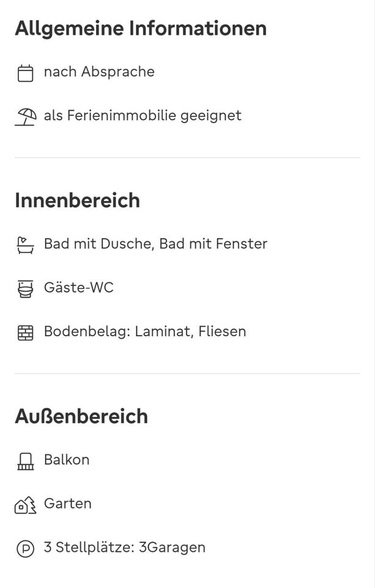Click the garden house icon
The height and width of the screenshot is (588, 375).
pyautogui.click(x=25, y=505)
